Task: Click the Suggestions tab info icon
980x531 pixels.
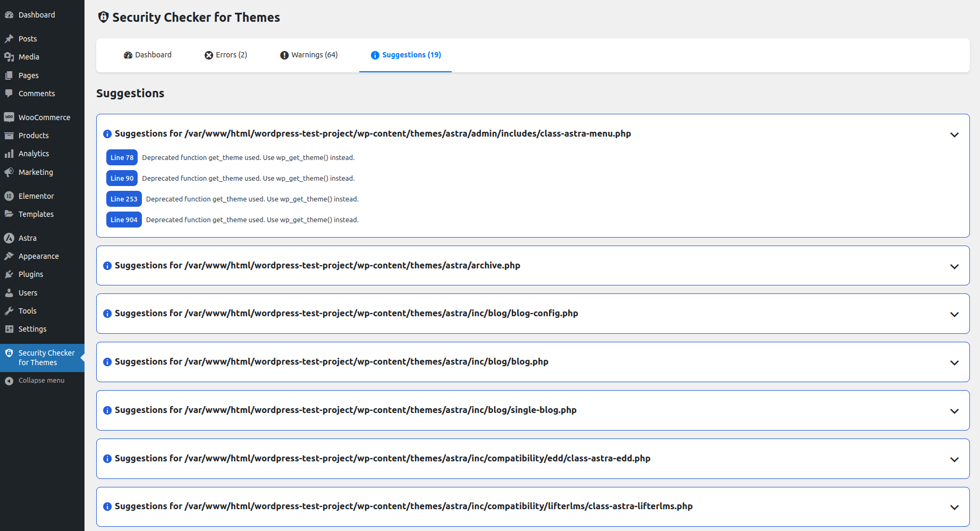Action: click(375, 55)
